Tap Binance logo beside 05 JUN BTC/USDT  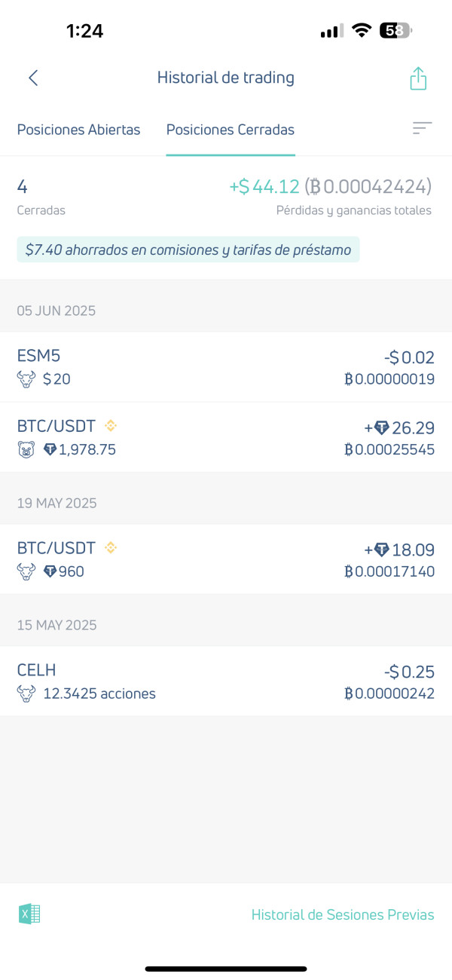(x=111, y=425)
